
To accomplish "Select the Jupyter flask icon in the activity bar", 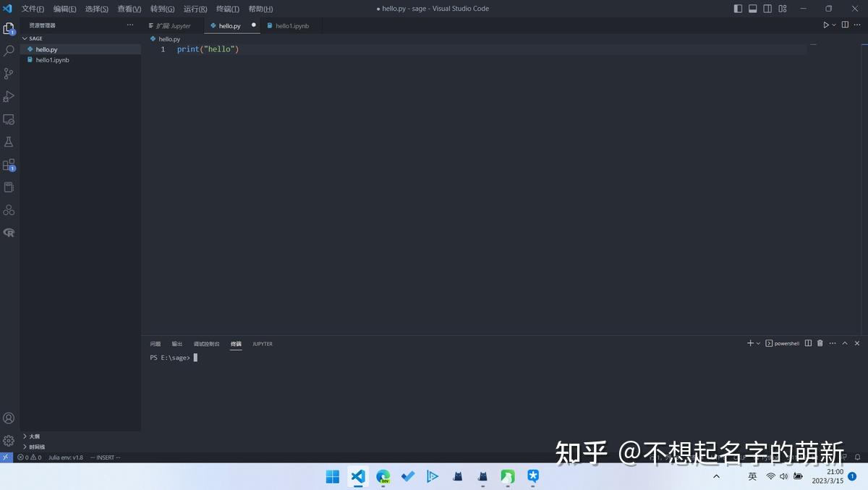I will pyautogui.click(x=9, y=142).
